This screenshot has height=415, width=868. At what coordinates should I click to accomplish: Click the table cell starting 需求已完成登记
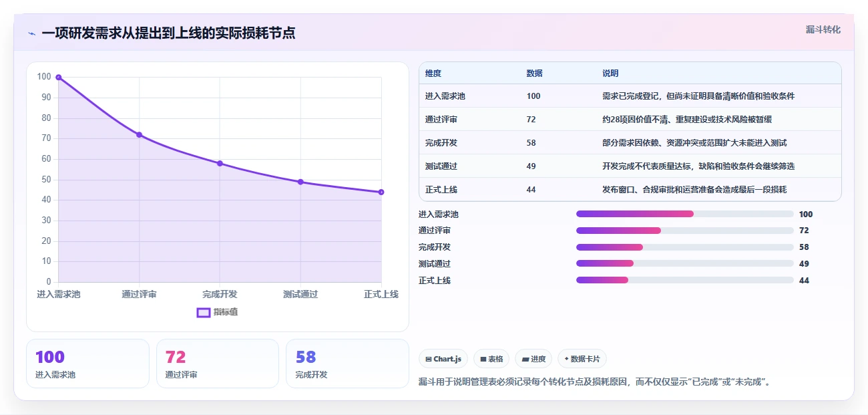point(698,96)
